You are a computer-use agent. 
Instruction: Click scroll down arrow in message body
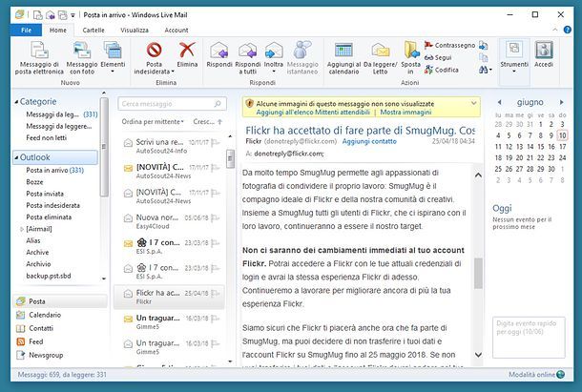478,355
